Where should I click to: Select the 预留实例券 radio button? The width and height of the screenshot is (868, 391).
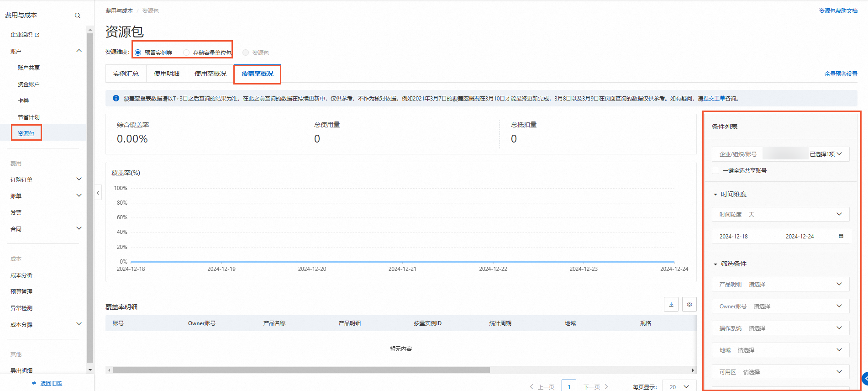pos(138,53)
